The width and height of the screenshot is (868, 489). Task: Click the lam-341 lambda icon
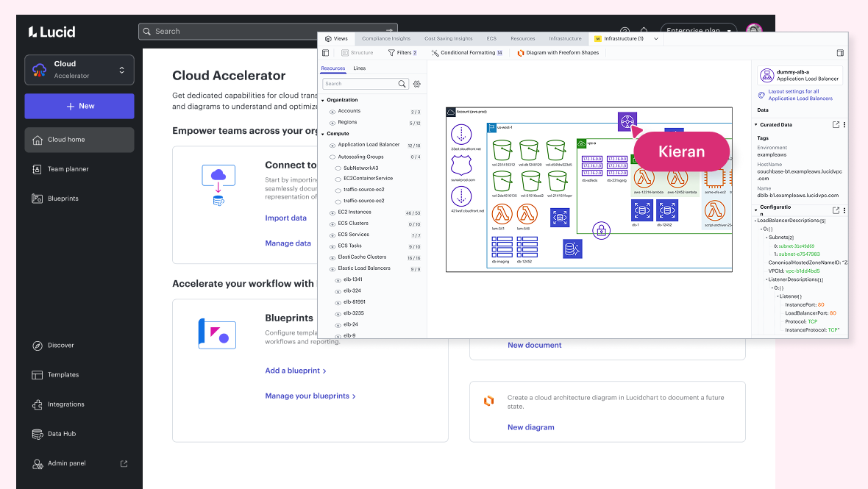(x=502, y=214)
